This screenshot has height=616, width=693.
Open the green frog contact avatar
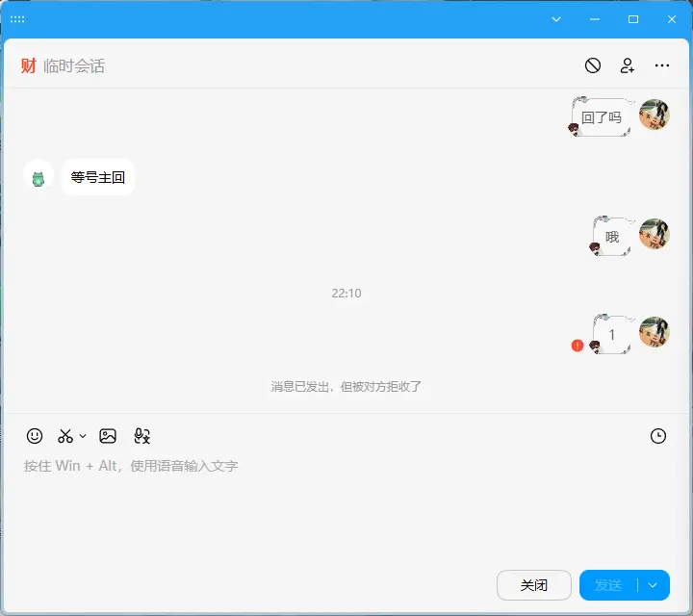click(x=38, y=175)
